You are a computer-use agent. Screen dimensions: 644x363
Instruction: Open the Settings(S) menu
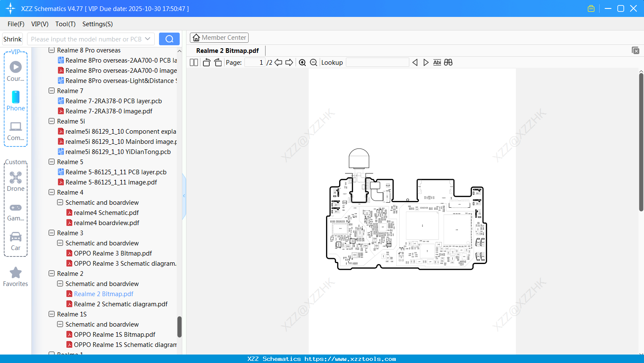coord(98,24)
